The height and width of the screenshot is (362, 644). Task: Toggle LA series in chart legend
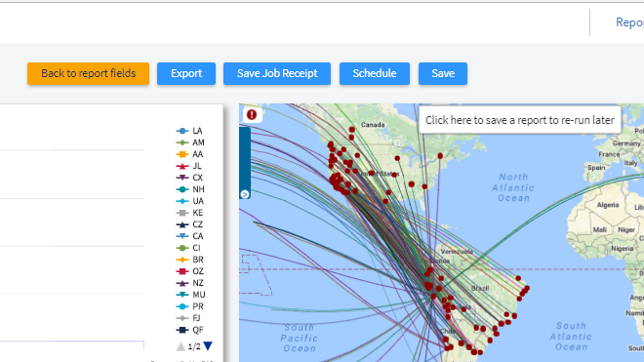pyautogui.click(x=189, y=131)
